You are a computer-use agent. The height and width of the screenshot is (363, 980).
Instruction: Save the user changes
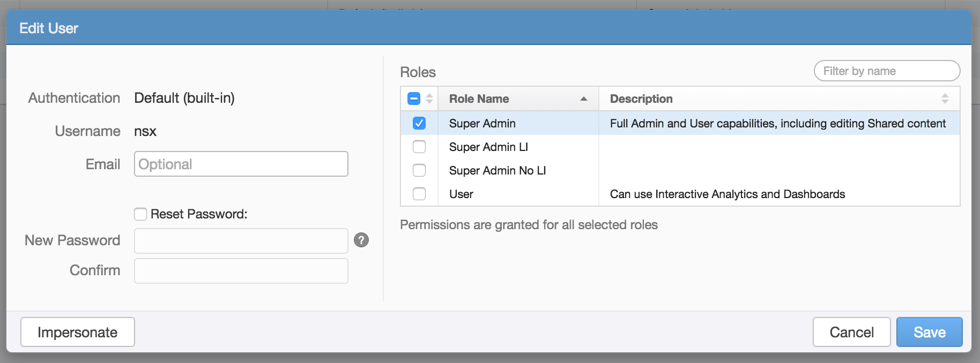coord(929,332)
